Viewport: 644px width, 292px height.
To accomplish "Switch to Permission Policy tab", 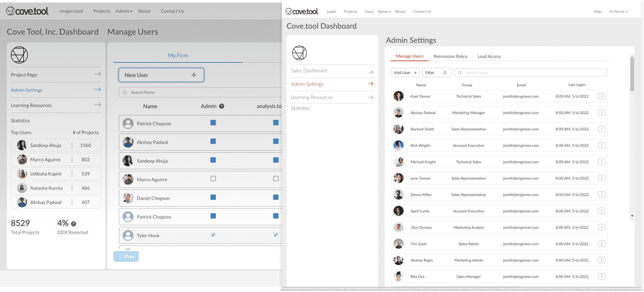I will [x=450, y=56].
